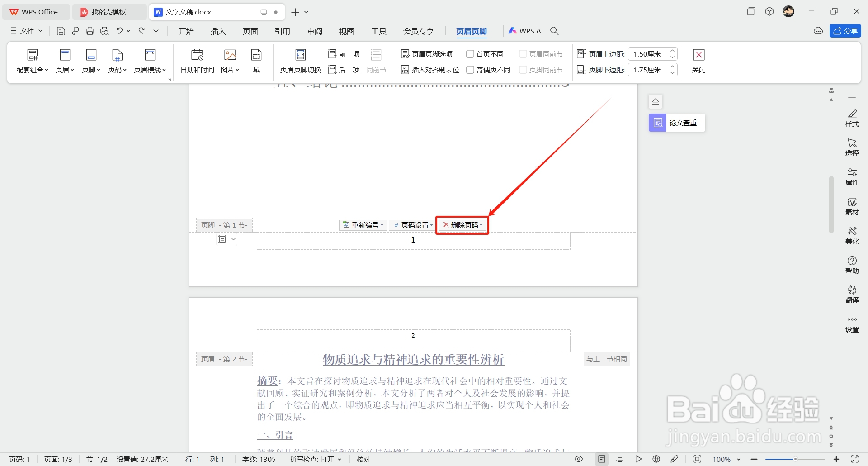
Task: Open the 图片 insert tool in ribbon
Action: click(x=230, y=61)
